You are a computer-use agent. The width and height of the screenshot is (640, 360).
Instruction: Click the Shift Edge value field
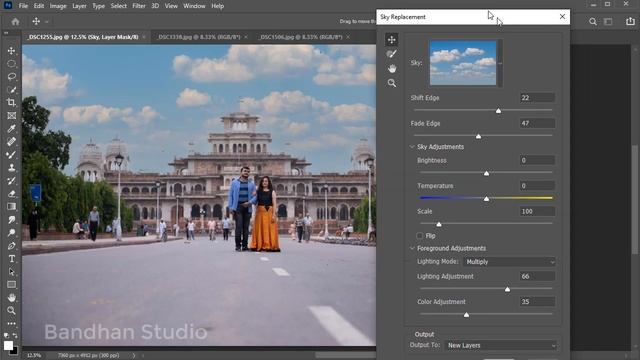pos(537,98)
